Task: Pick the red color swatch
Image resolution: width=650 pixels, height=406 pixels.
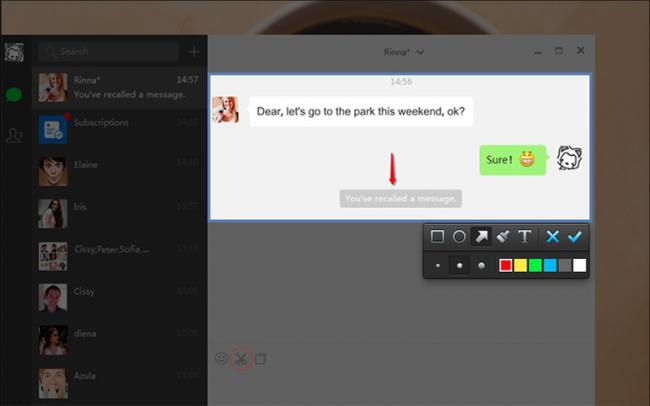Action: pyautogui.click(x=505, y=265)
